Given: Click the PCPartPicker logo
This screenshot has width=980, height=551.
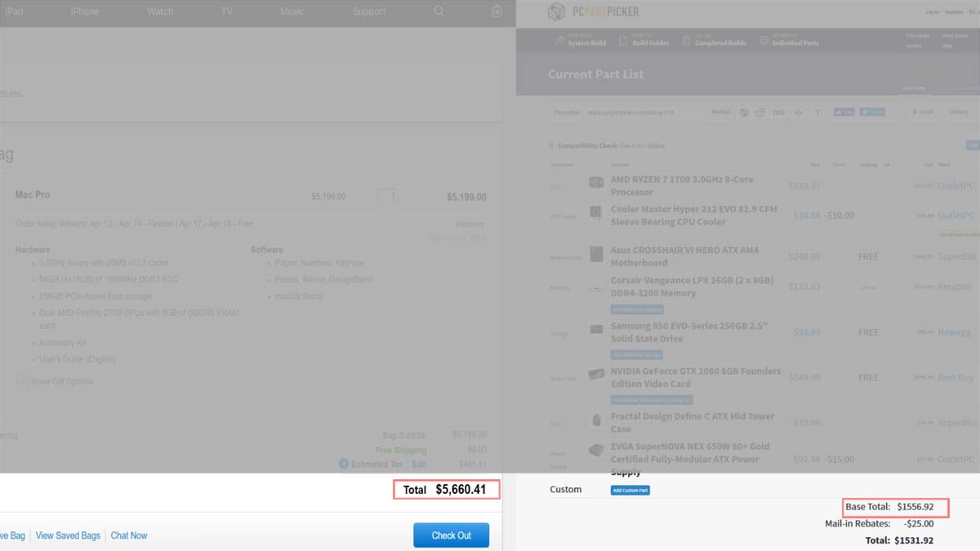Looking at the screenshot, I should pyautogui.click(x=594, y=11).
